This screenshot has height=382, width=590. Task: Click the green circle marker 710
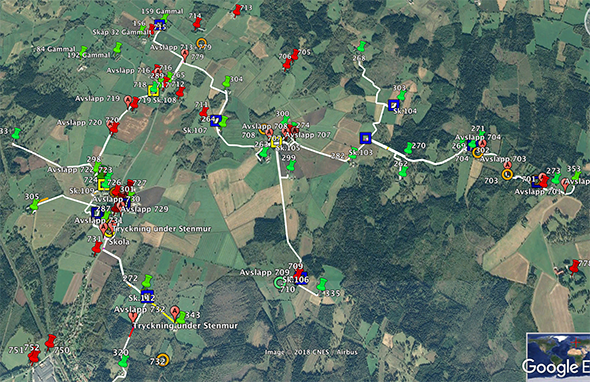(279, 283)
